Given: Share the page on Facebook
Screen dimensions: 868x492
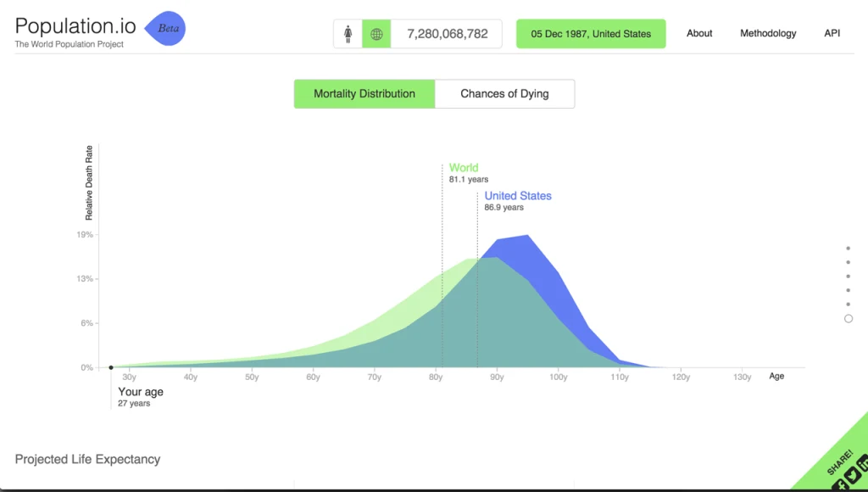Looking at the screenshot, I should click(840, 484).
